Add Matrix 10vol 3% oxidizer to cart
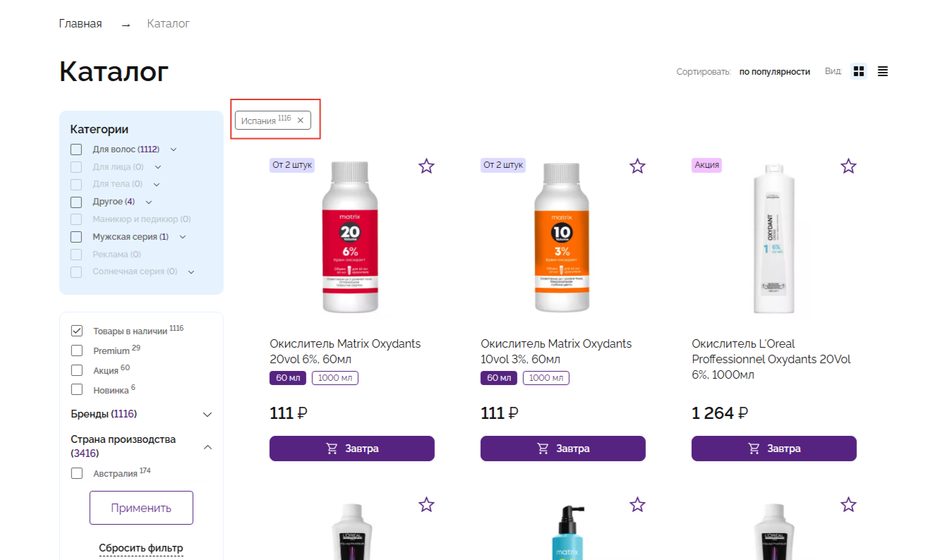 [563, 449]
